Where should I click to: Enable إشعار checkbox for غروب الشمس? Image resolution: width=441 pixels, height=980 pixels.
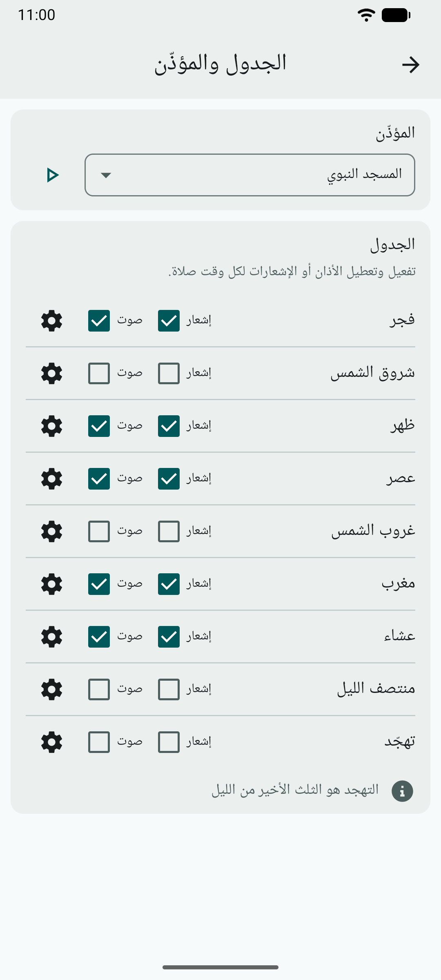click(169, 531)
